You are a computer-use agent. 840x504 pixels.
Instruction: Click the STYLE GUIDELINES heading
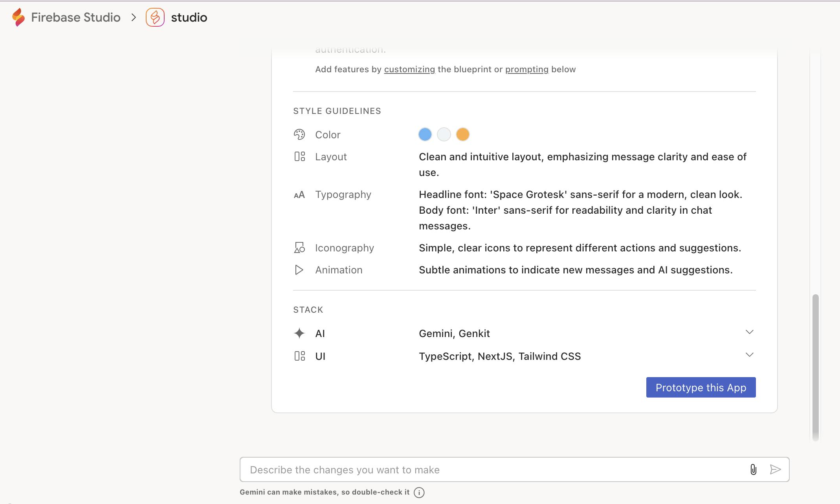tap(337, 111)
